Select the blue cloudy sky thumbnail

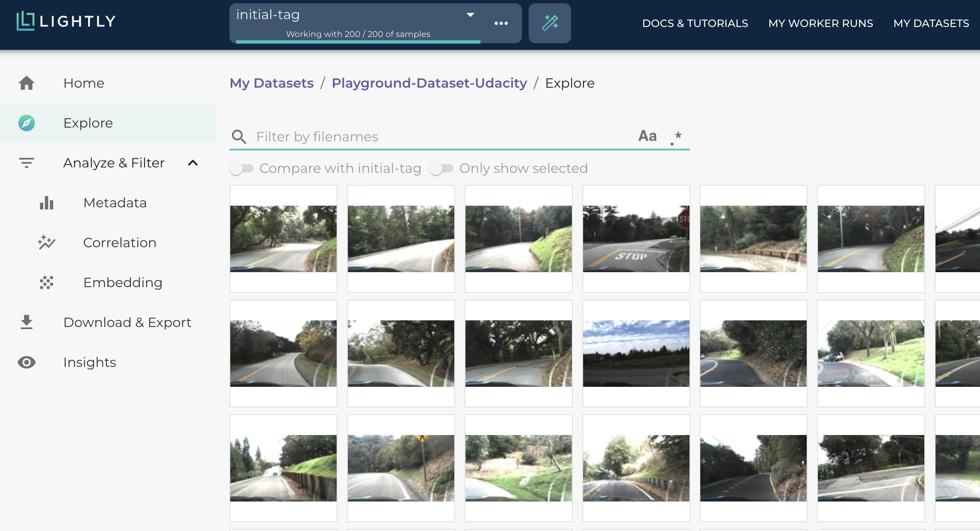coord(636,354)
